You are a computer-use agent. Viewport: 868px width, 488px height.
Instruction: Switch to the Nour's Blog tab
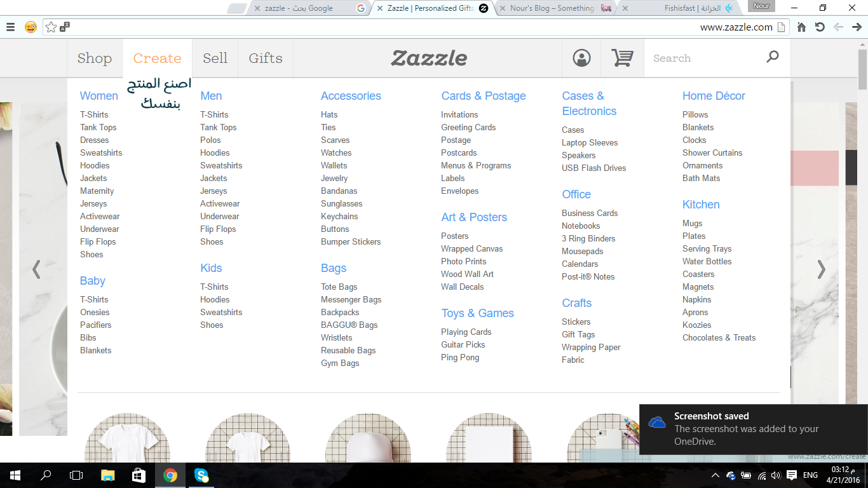coord(552,8)
